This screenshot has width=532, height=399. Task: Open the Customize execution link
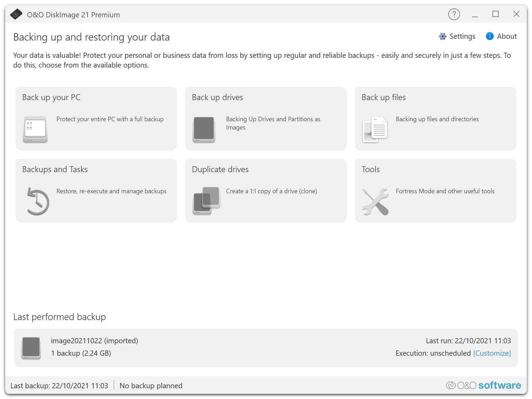coord(492,353)
